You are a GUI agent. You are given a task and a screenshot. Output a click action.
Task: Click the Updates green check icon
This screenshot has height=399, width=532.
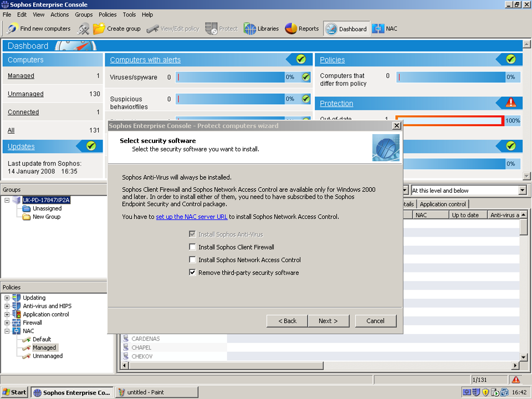click(91, 146)
